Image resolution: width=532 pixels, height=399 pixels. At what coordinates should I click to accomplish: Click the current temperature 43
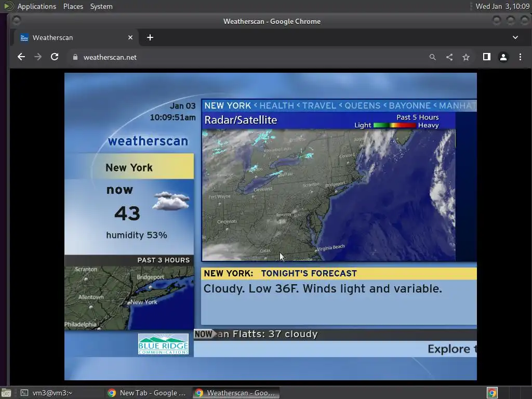tap(127, 214)
